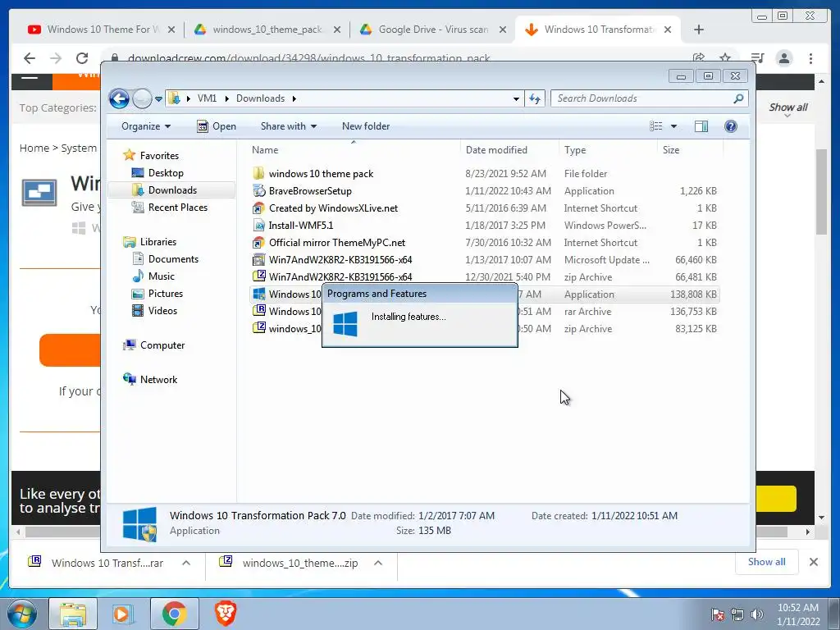Expand windows_10_theme....zip download options

[378, 563]
